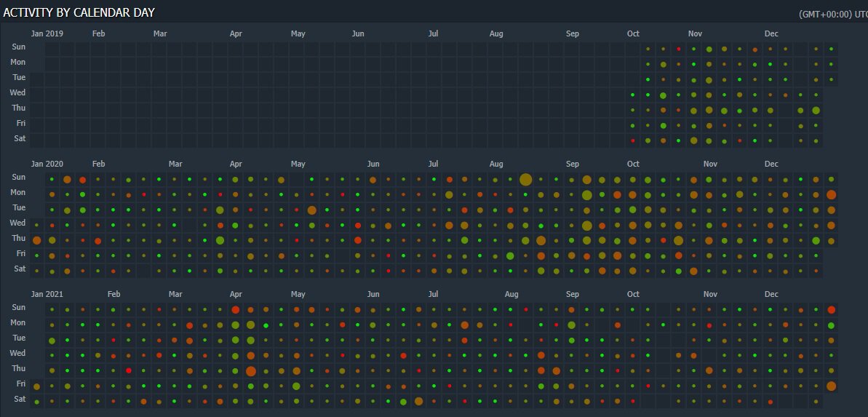Select the large orange dot on 2021's last Friday
Image resolution: width=868 pixels, height=417 pixels.
coord(831,386)
